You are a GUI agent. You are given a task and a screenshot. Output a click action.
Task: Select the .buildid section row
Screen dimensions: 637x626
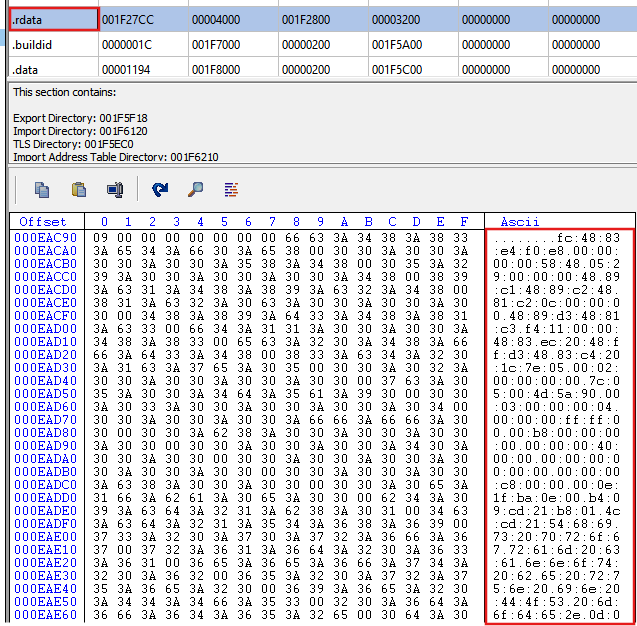[323, 45]
